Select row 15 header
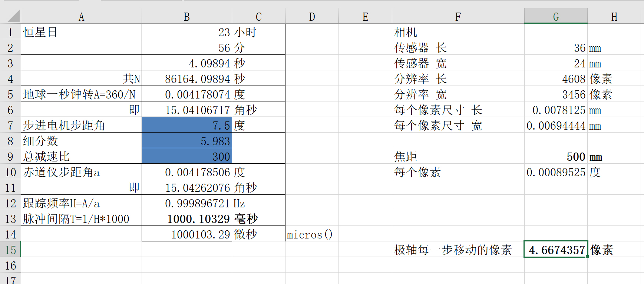644x284 pixels. click(x=10, y=250)
